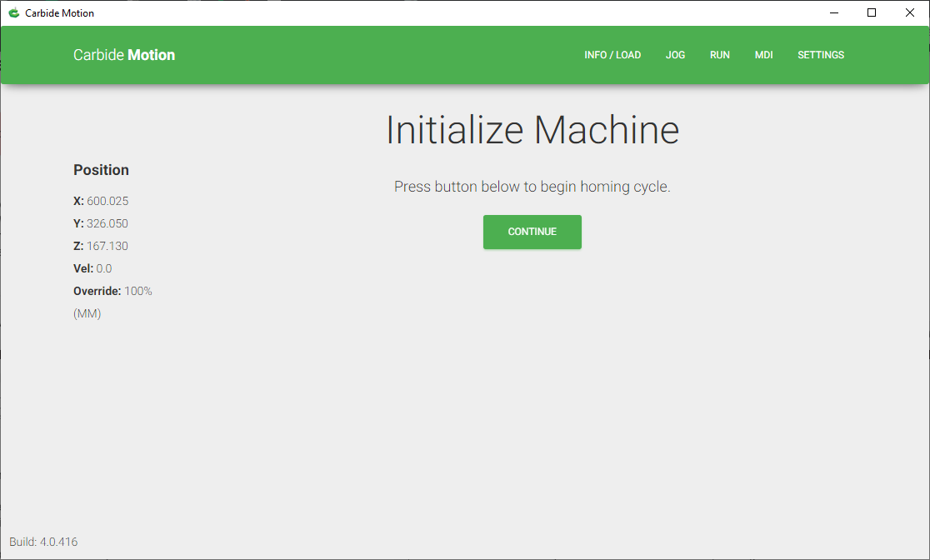Switch to the JOG screen
The image size is (930, 560).
(x=675, y=54)
